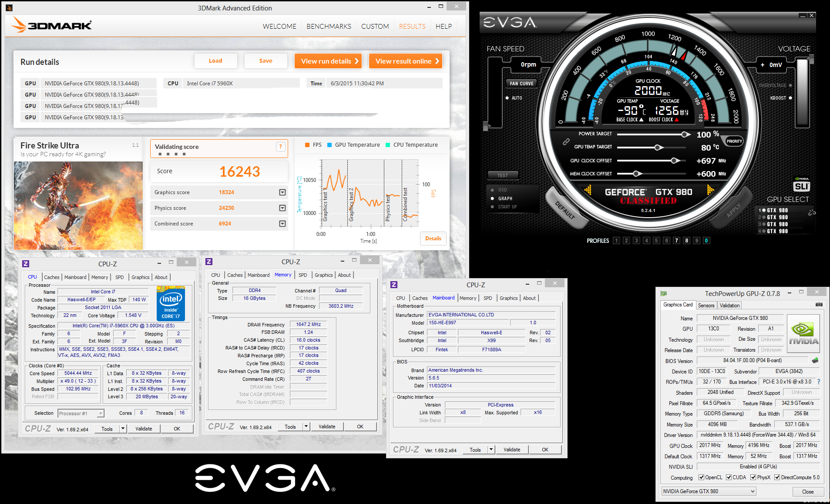The height and width of the screenshot is (504, 830).
Task: Switch to the CUSTOM tab in 3DMark
Action: [x=375, y=26]
